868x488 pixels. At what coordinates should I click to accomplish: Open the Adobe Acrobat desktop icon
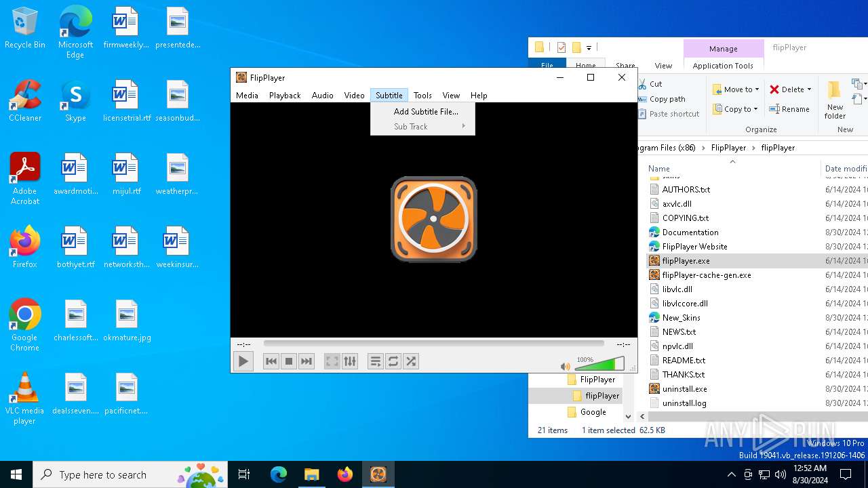click(x=25, y=179)
